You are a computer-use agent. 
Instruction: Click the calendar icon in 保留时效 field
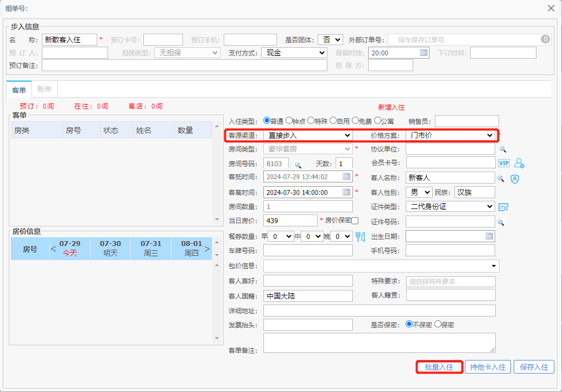pyautogui.click(x=424, y=53)
